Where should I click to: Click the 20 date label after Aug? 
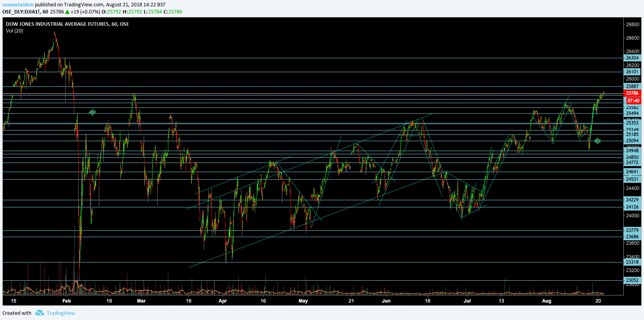598,301
